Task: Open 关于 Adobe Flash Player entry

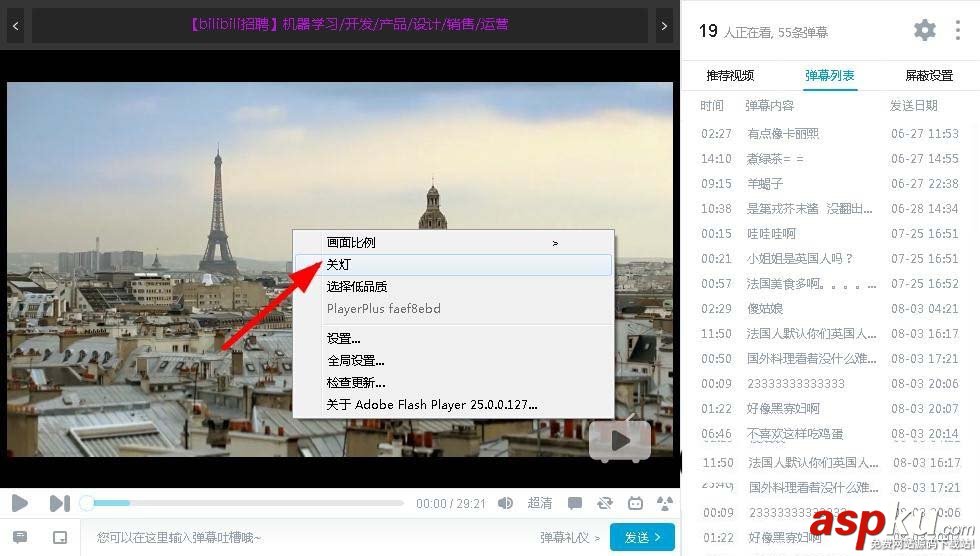Action: click(454, 405)
